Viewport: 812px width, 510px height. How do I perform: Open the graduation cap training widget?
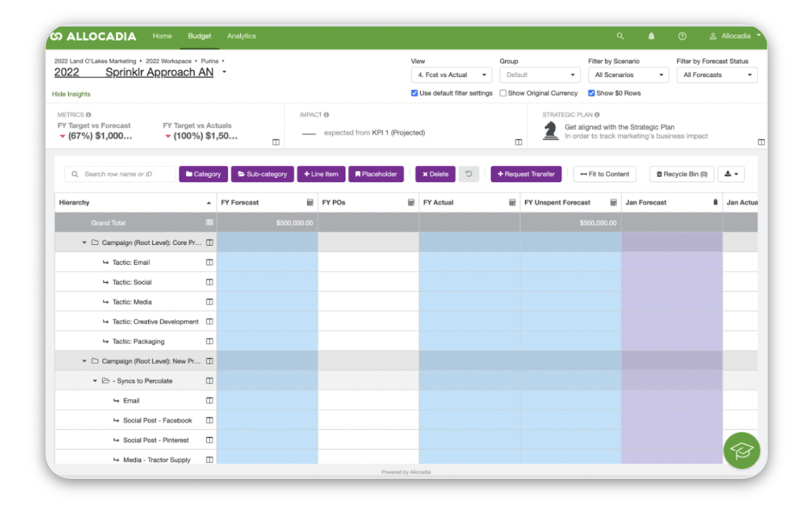pyautogui.click(x=742, y=450)
